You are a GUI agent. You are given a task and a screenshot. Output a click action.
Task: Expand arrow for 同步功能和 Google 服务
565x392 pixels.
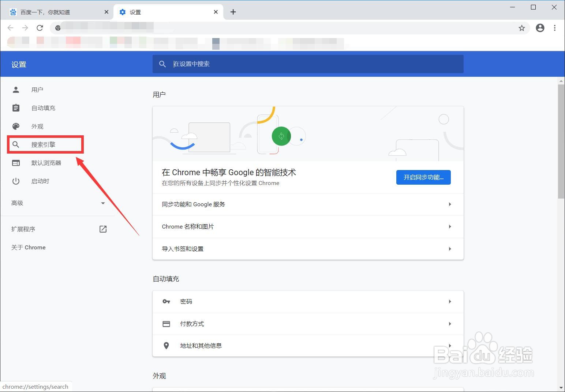click(450, 204)
